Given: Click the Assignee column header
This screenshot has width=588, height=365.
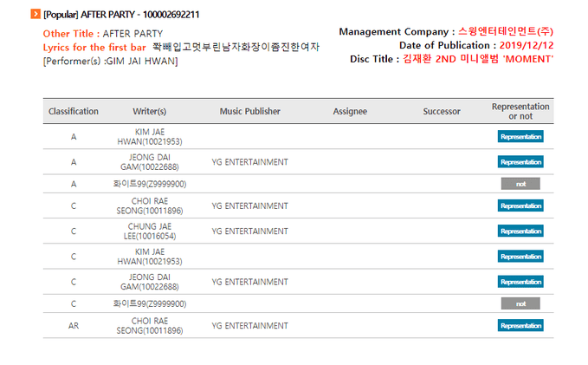Looking at the screenshot, I should point(350,111).
